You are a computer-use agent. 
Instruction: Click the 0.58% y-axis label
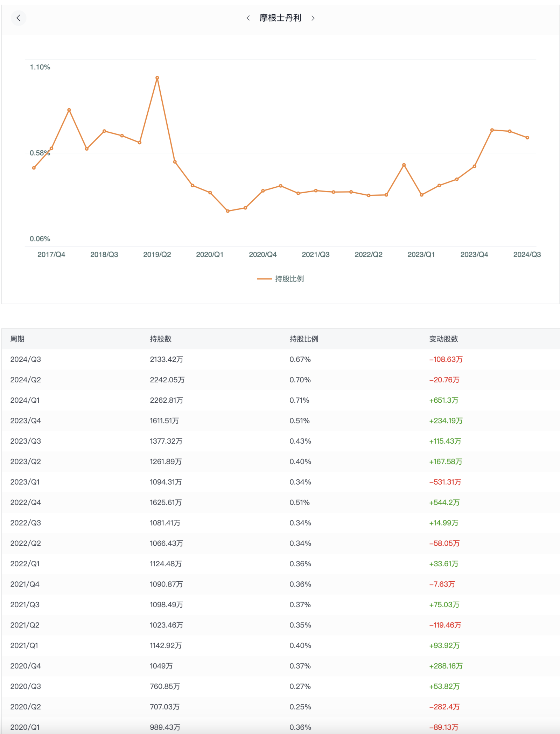[40, 153]
